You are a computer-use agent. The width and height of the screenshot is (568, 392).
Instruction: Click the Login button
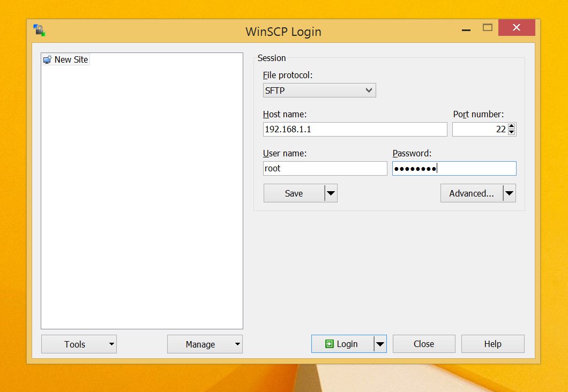(x=342, y=344)
